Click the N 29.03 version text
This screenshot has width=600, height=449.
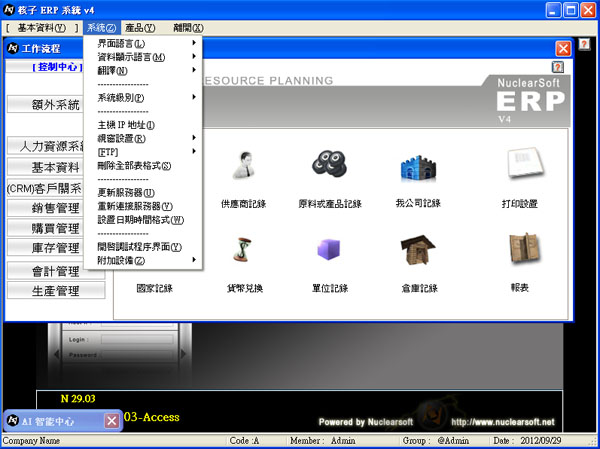pyautogui.click(x=78, y=398)
